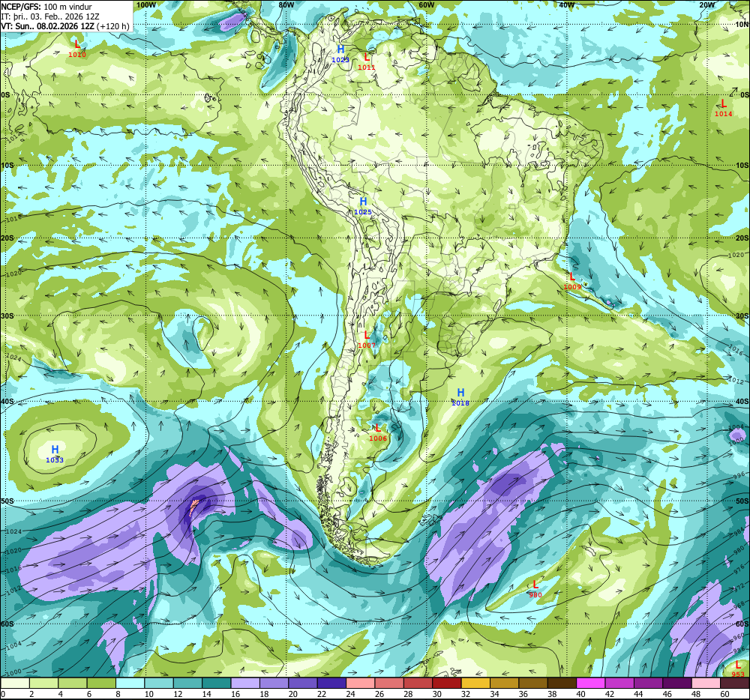Click the 80W longitude label
This screenshot has height=700, width=750.
[x=286, y=4]
